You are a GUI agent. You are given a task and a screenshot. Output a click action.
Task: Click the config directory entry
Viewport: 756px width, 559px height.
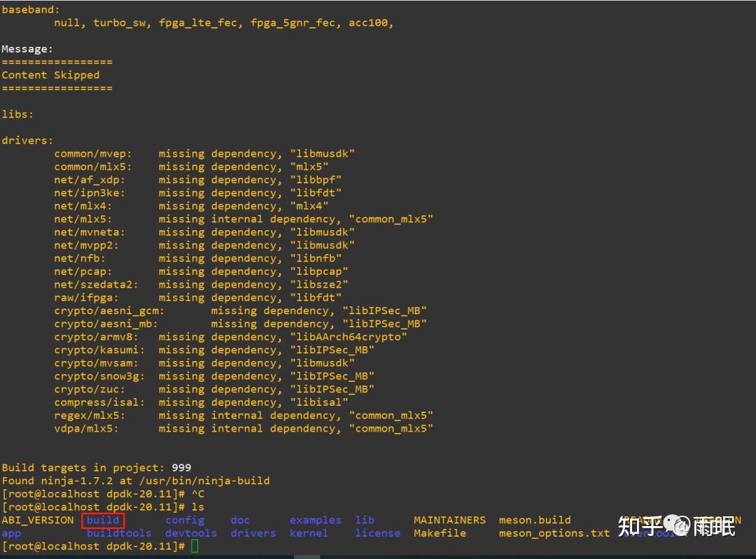(x=185, y=521)
